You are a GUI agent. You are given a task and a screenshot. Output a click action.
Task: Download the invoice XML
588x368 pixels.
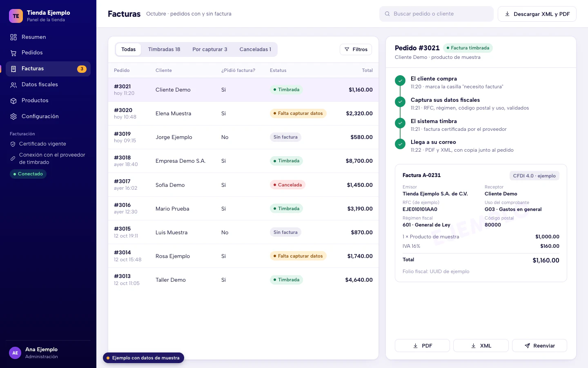click(481, 346)
